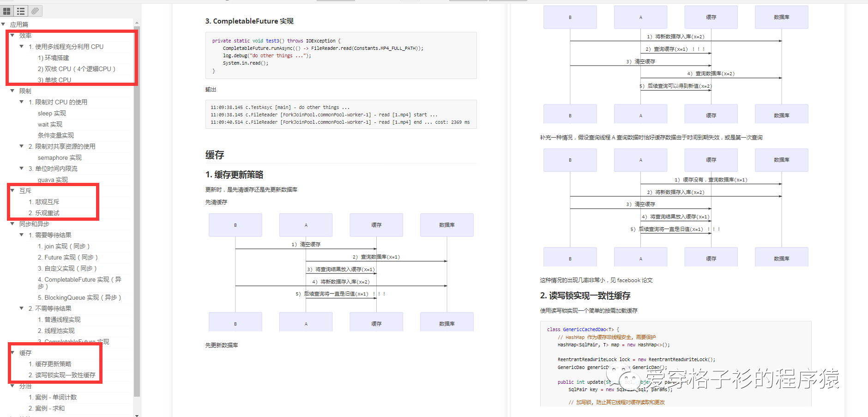The height and width of the screenshot is (417, 868).
Task: Select the 应用篇 outline title
Action: point(19,24)
